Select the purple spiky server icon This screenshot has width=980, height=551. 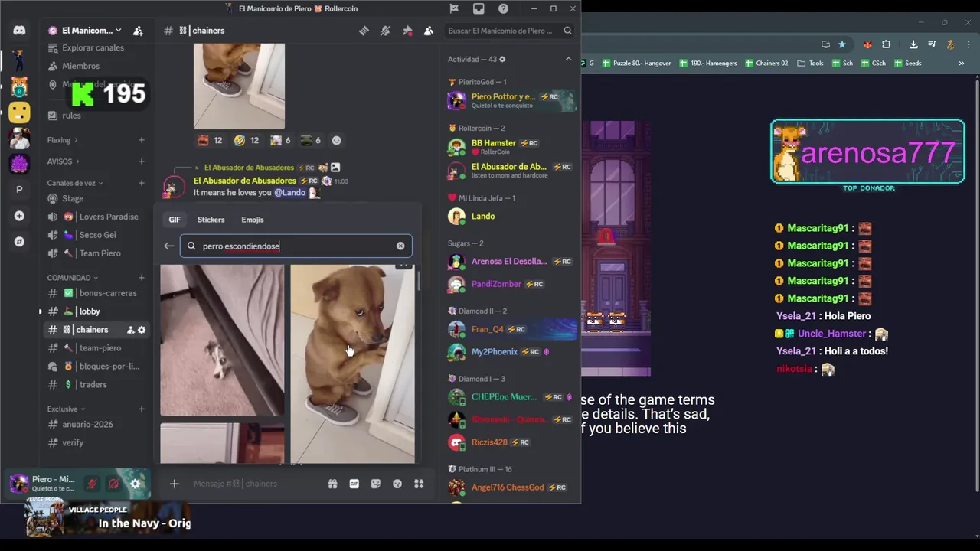click(19, 164)
